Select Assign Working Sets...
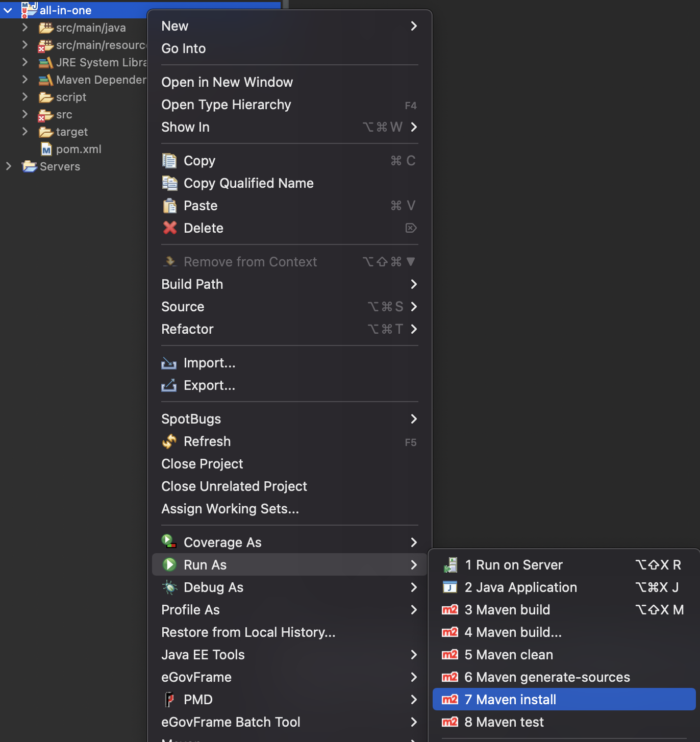 pos(290,509)
